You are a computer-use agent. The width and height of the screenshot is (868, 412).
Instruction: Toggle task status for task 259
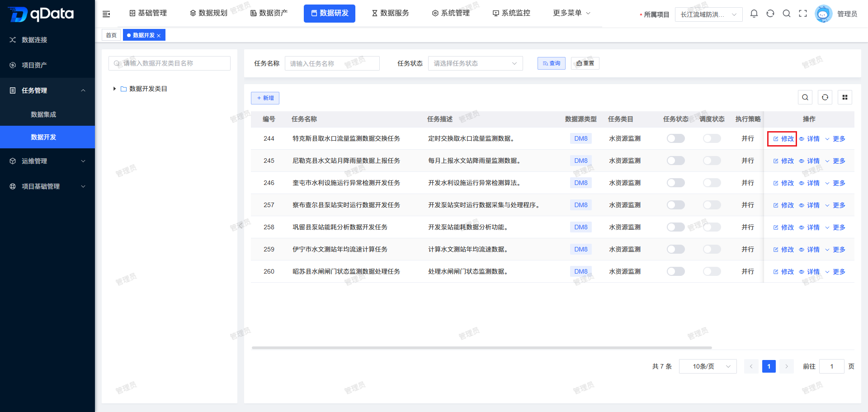tap(676, 249)
